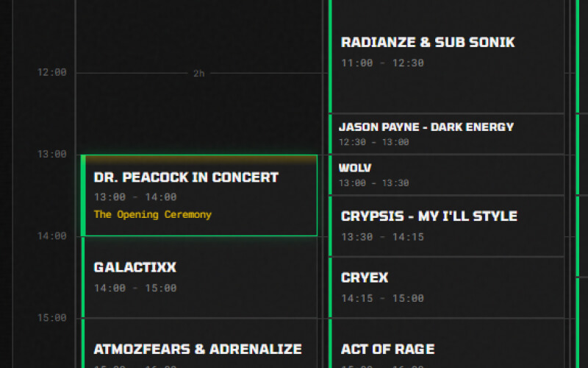The image size is (588, 368).
Task: Open Atmozfears & Adrenalize event card
Action: point(198,349)
